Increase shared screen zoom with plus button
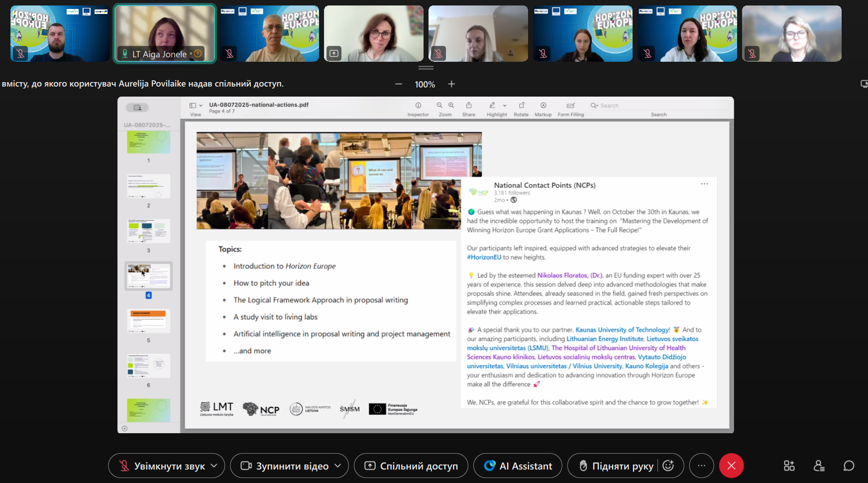Screen dimensions: 868x483 [451, 84]
